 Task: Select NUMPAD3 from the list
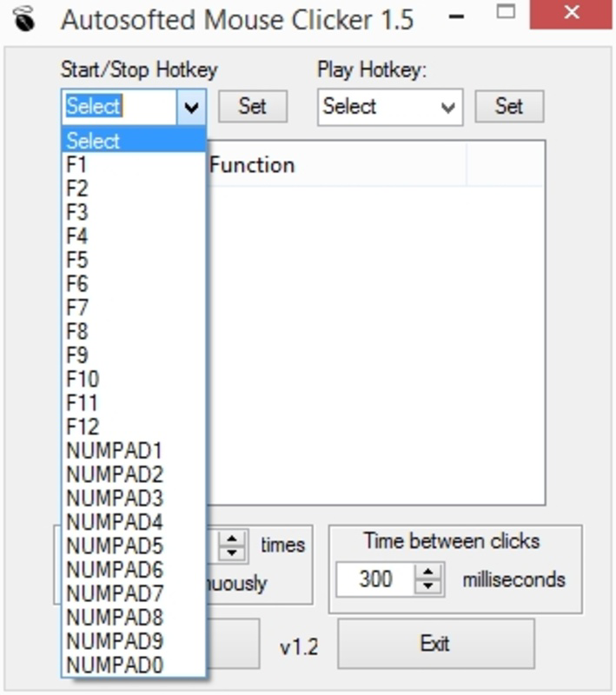coord(134,498)
